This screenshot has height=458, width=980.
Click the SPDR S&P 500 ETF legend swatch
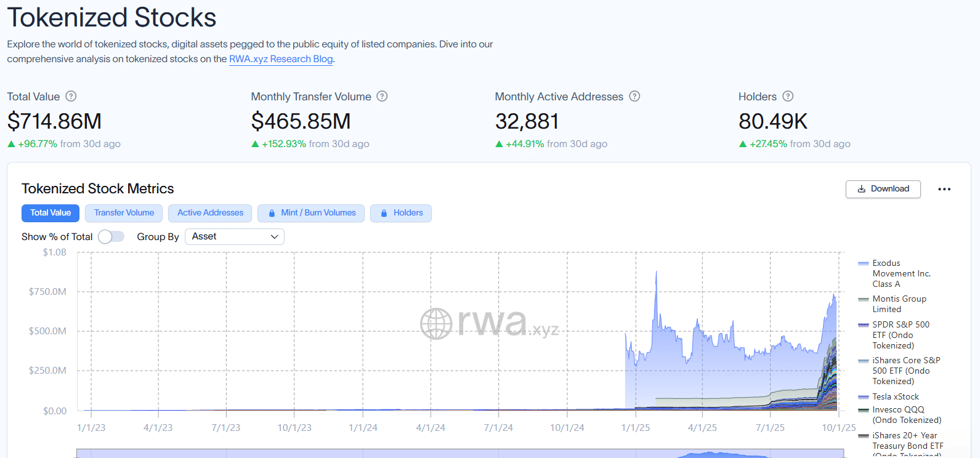tap(864, 325)
